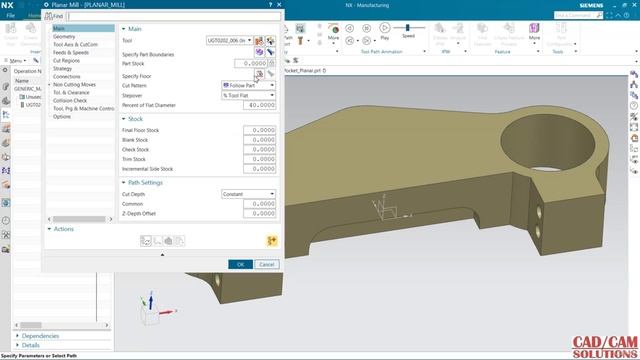Select Tol. & Clearance in navigation list
Screen dimensions: 640x360
tap(71, 93)
